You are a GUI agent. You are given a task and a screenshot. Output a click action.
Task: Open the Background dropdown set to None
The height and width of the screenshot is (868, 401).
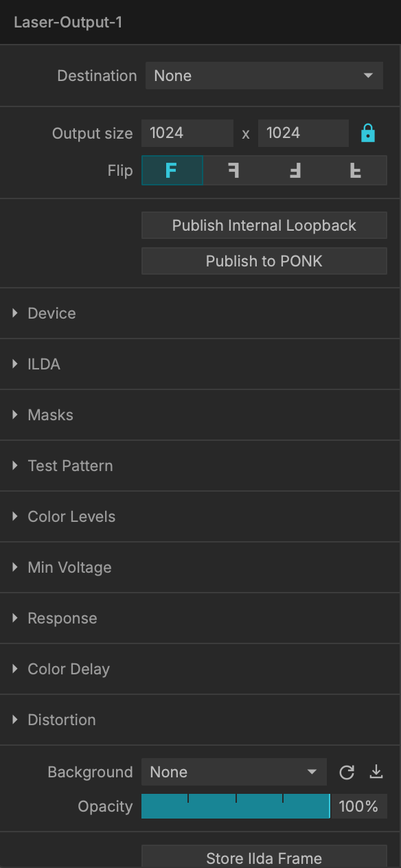point(234,772)
